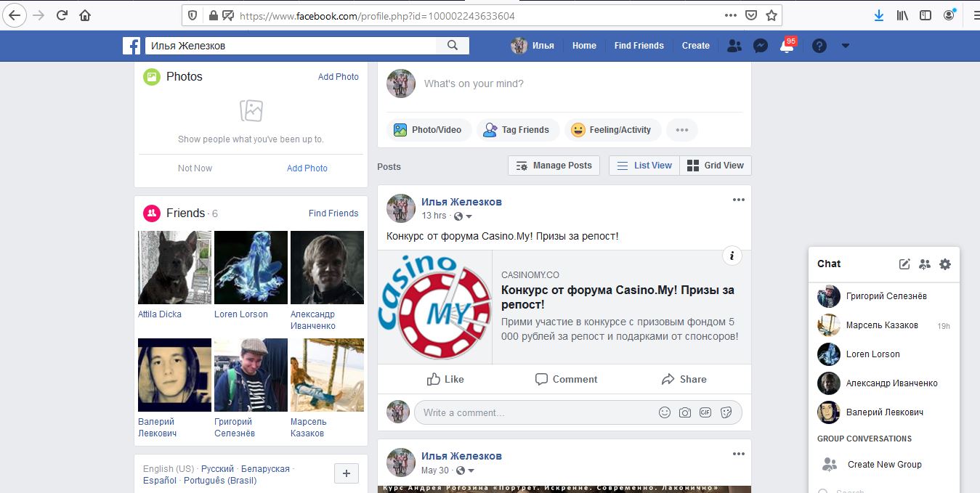Open options menu on first post
Screen dimensions: 980x493
738,200
